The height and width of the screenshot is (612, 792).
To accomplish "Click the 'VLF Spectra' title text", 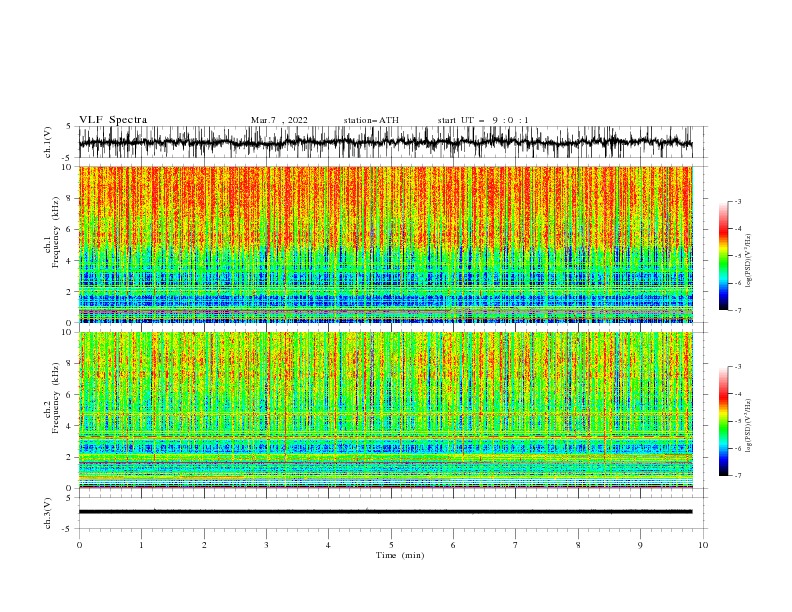I will tap(113, 120).
